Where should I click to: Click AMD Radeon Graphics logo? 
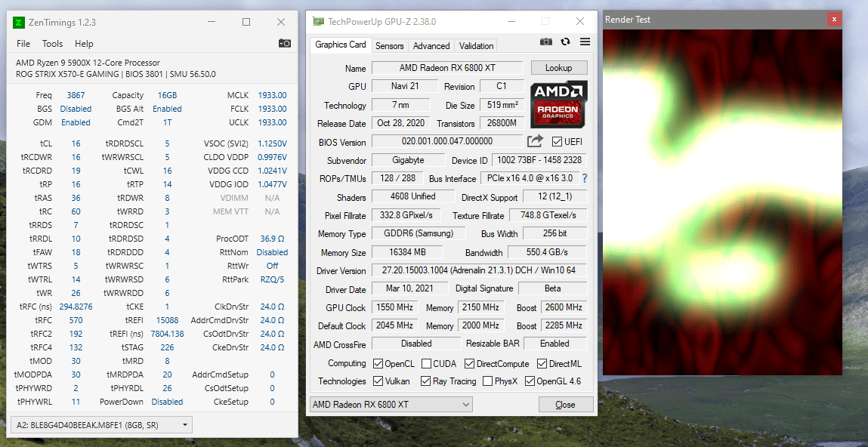point(559,105)
